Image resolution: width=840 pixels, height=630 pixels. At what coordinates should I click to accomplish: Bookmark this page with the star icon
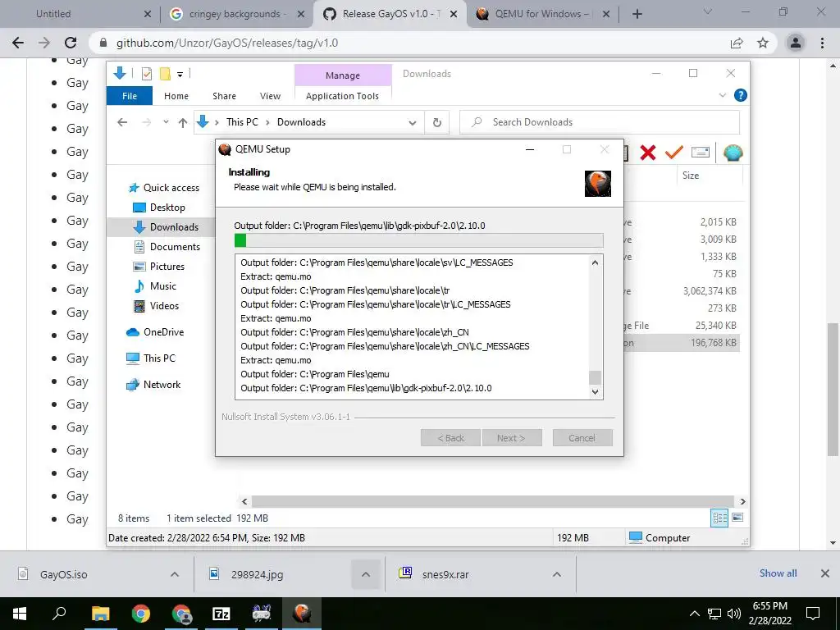pyautogui.click(x=763, y=43)
